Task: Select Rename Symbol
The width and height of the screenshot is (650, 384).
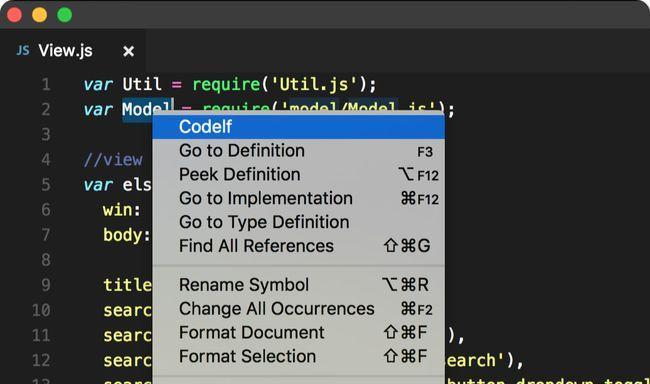Action: click(x=298, y=285)
